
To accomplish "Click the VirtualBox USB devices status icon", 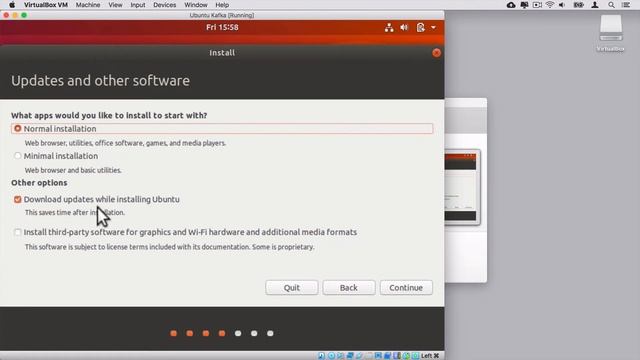I will tap(359, 356).
